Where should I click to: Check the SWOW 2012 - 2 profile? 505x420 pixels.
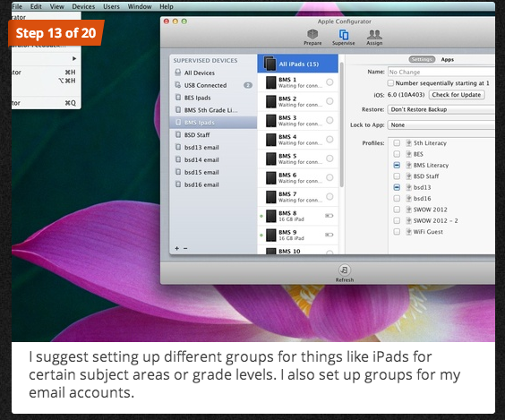pos(397,220)
